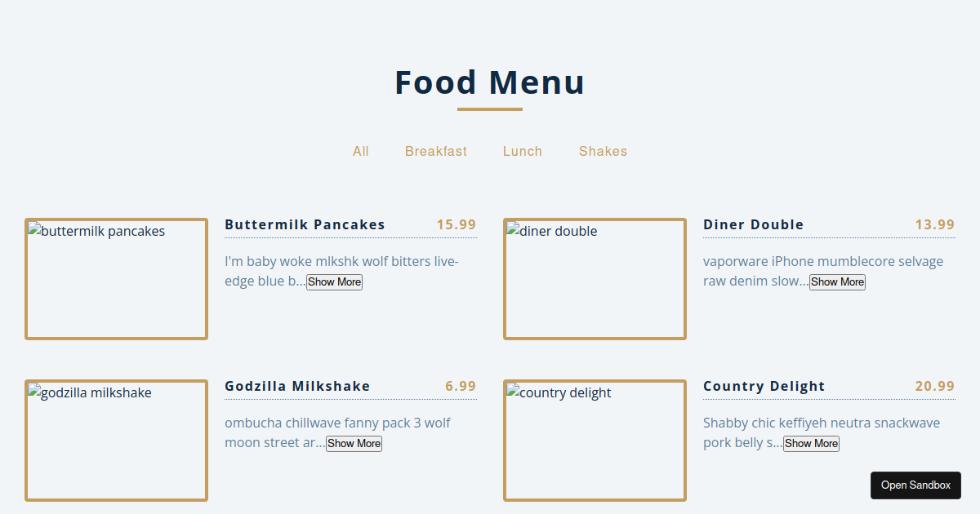Show More for Buttermilk Pancakes description
This screenshot has height=514, width=980.
point(334,281)
